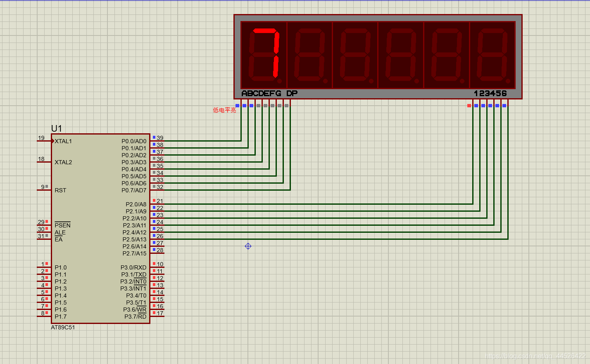Image resolution: width=590 pixels, height=364 pixels.
Task: Click the DP label on the display
Action: click(292, 93)
